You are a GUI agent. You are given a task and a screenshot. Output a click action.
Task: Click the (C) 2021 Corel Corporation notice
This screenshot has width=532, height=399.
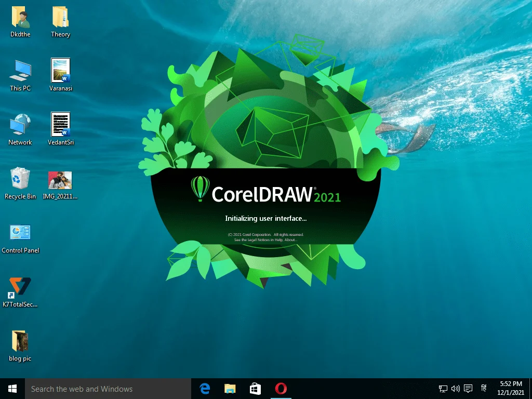(265, 234)
